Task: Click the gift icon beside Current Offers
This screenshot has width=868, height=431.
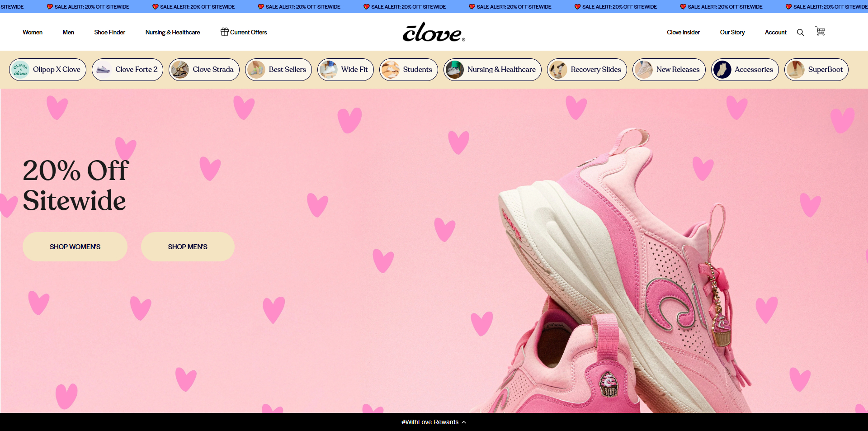Action: [224, 32]
